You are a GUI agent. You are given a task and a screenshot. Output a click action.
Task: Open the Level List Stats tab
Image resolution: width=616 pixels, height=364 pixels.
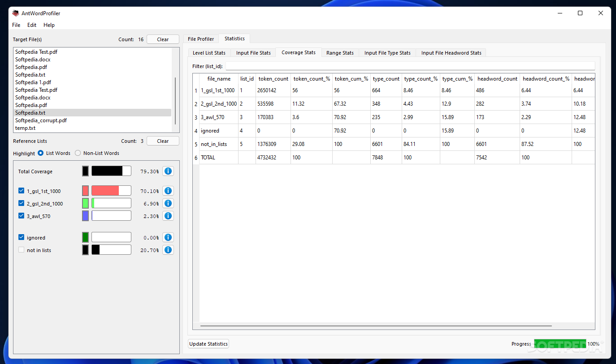coord(209,53)
